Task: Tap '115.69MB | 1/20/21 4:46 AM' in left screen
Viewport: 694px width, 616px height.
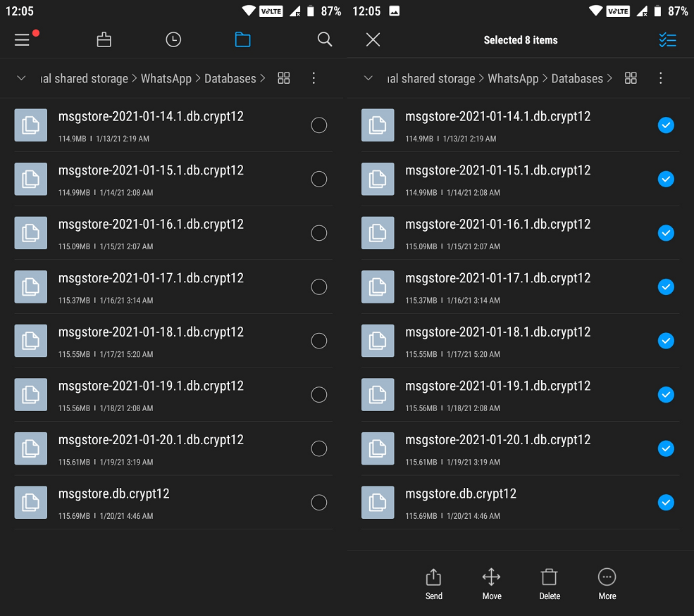Action: click(106, 516)
